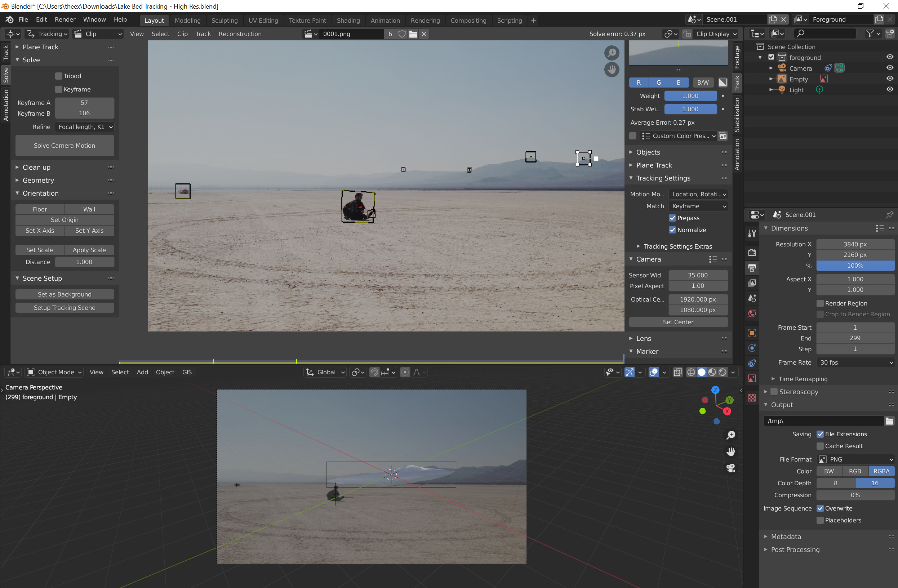Hide the Camera object in outliner
This screenshot has width=898, height=588.
coord(889,68)
